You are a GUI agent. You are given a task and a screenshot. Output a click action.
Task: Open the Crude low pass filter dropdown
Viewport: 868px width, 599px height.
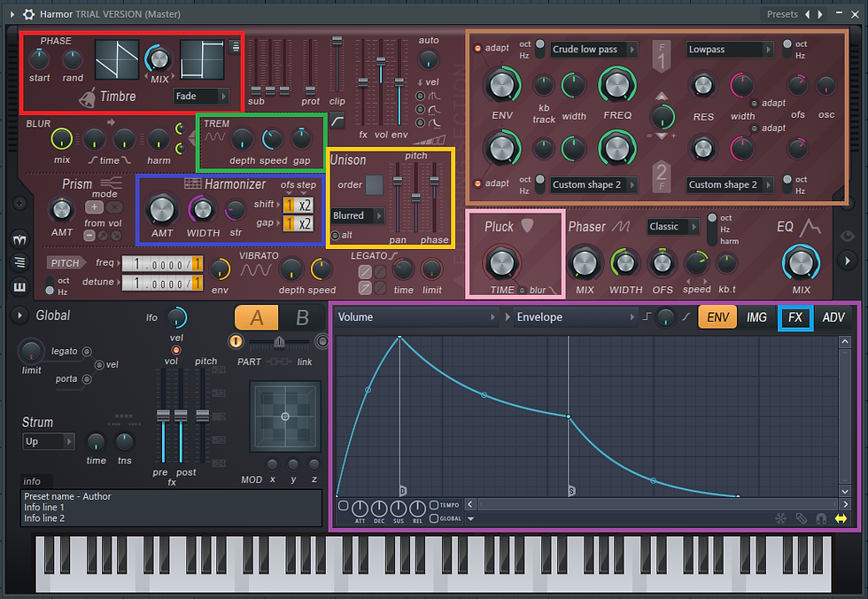[594, 50]
